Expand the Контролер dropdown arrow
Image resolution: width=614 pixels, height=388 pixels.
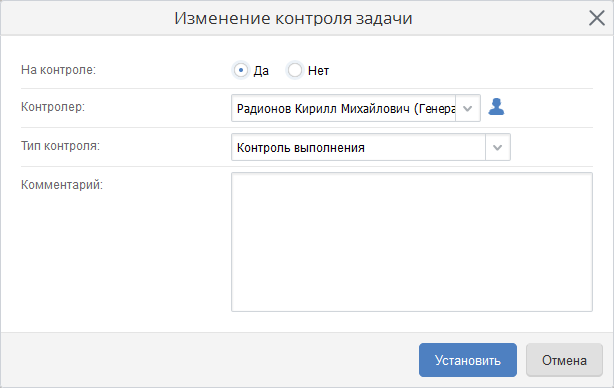(x=468, y=108)
